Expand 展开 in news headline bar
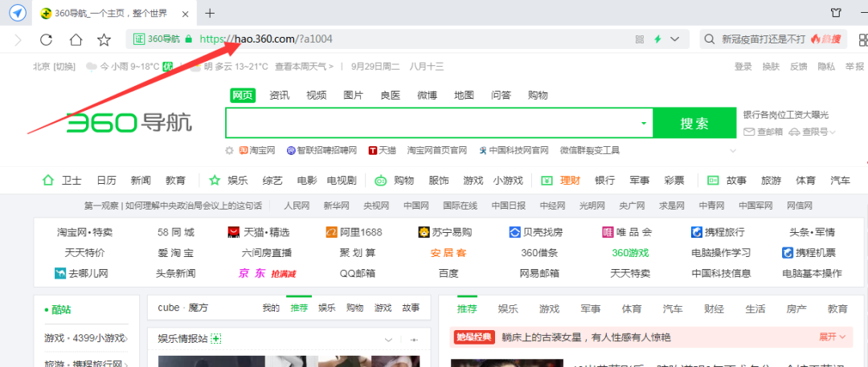Screen dimensions: 868x367 pos(833,336)
